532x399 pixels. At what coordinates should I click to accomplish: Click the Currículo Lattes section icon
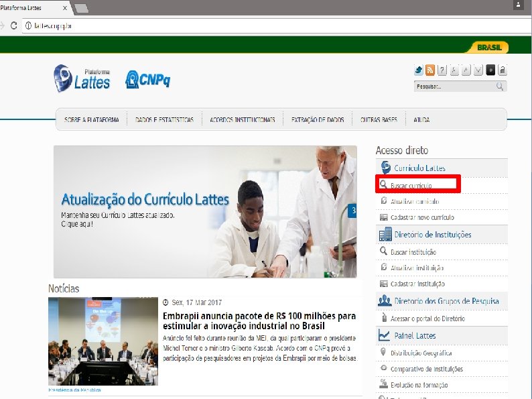point(385,168)
